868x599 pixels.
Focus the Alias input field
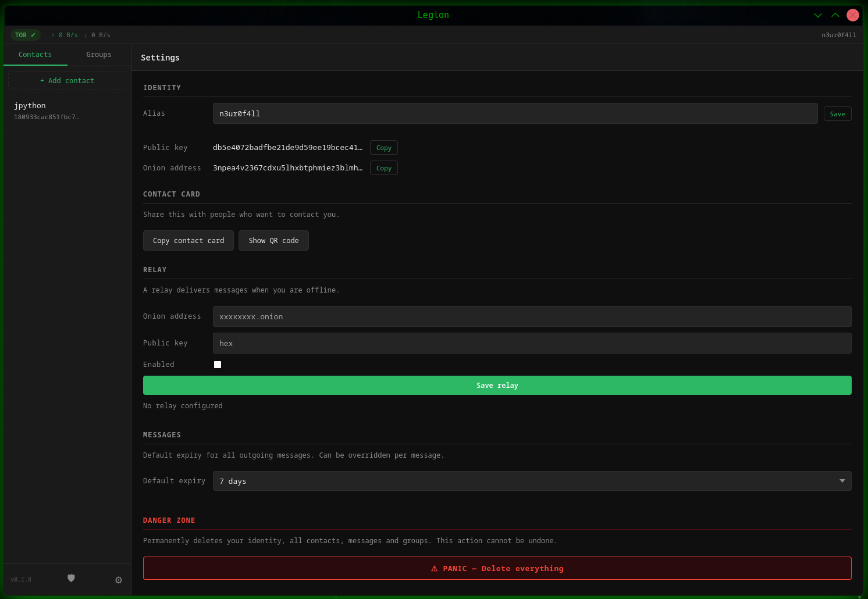click(x=515, y=113)
